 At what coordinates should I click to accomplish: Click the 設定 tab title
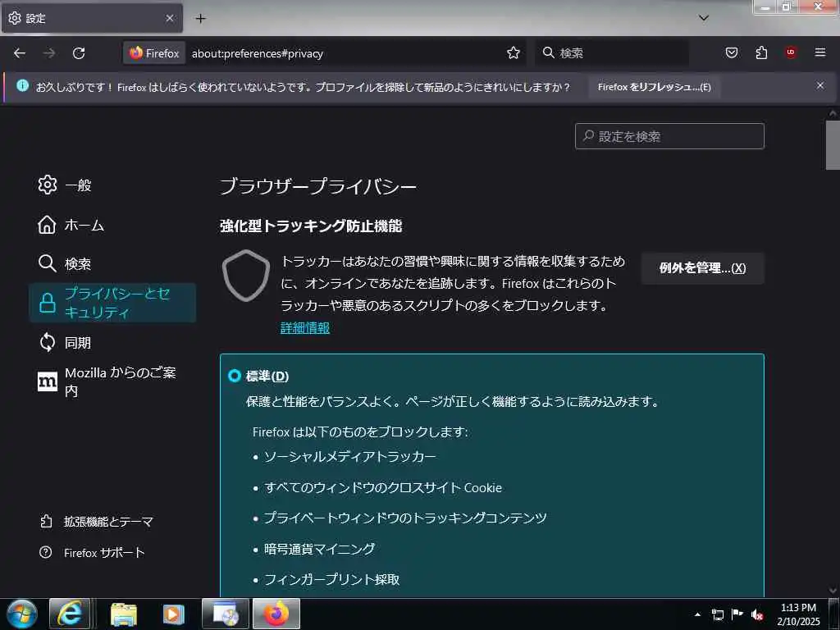pos(35,19)
